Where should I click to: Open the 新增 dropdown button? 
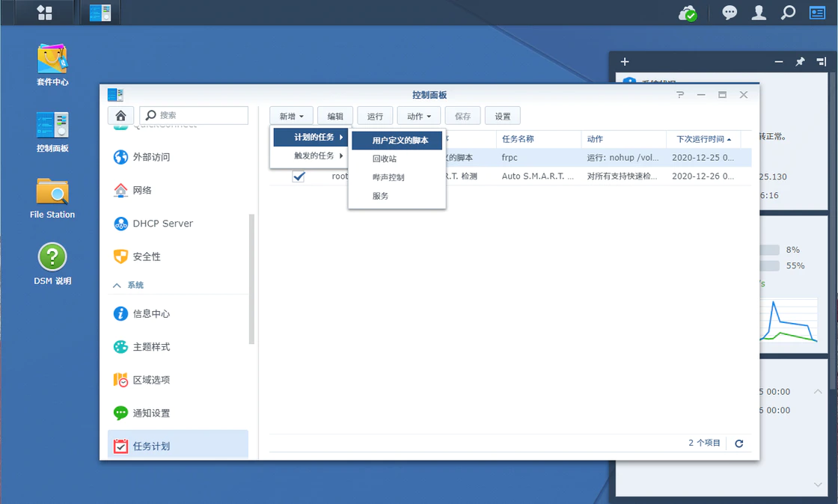coord(291,116)
